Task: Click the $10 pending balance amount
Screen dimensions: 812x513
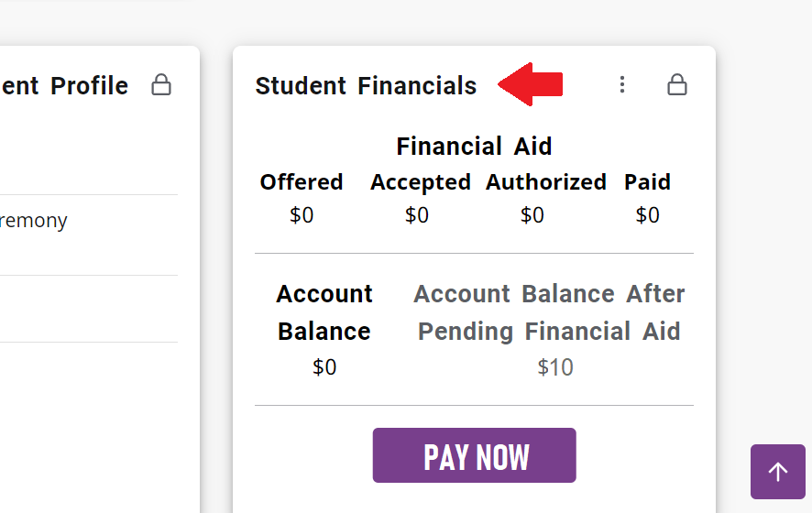Action: pos(555,367)
